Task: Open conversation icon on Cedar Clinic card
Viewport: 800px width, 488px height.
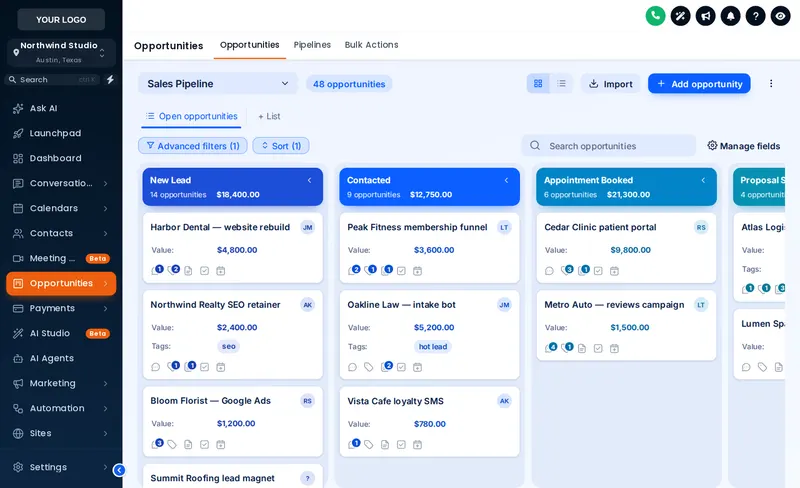Action: tap(549, 271)
